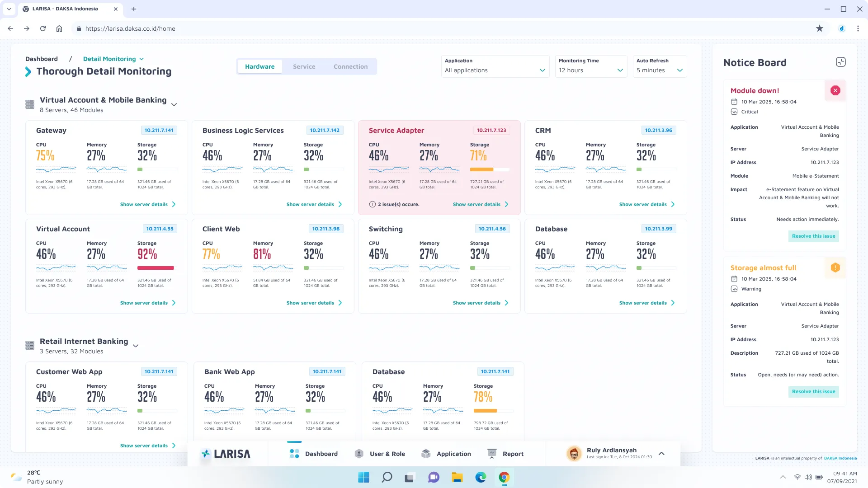Open User & Role from bottom navigation
Viewport: 868px width, 488px height.
(380, 454)
